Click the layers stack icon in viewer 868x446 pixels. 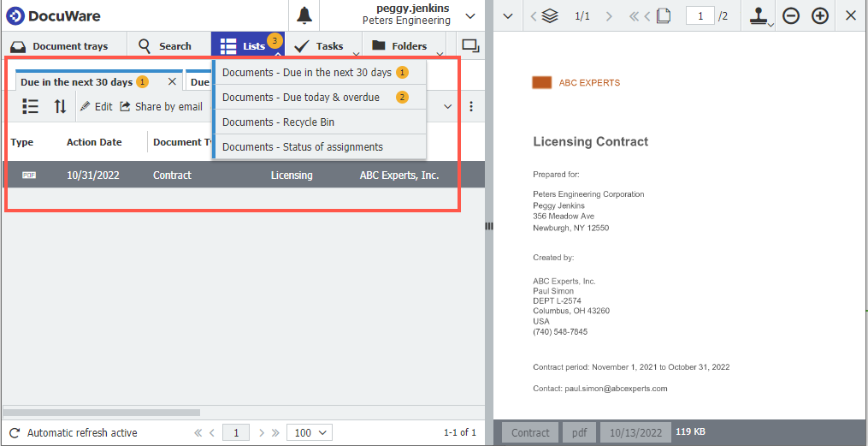coord(551,15)
